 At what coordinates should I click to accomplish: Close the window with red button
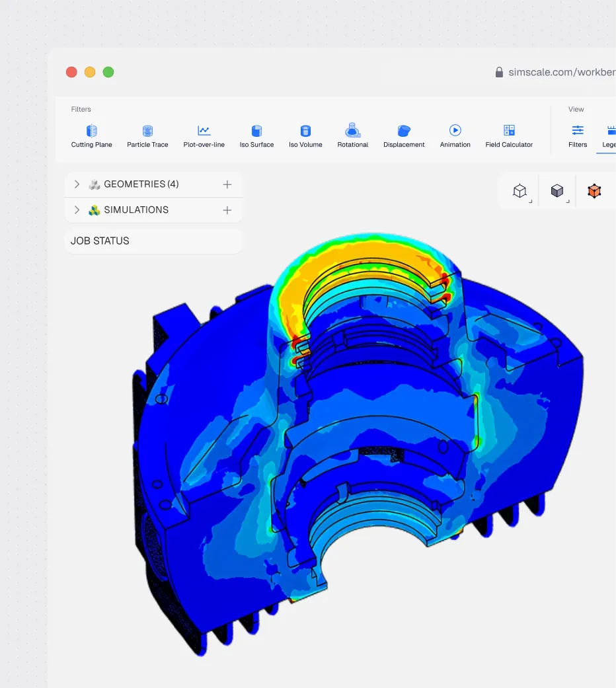pyautogui.click(x=71, y=72)
